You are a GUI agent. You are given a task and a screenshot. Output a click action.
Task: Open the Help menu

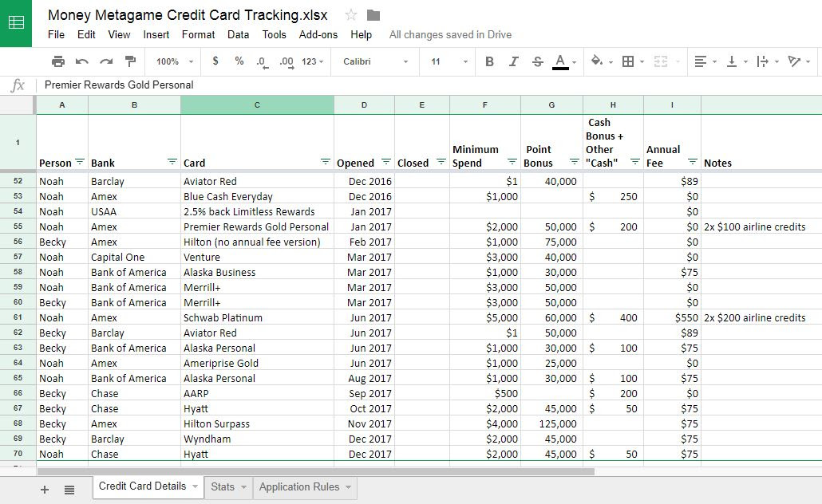pos(362,34)
